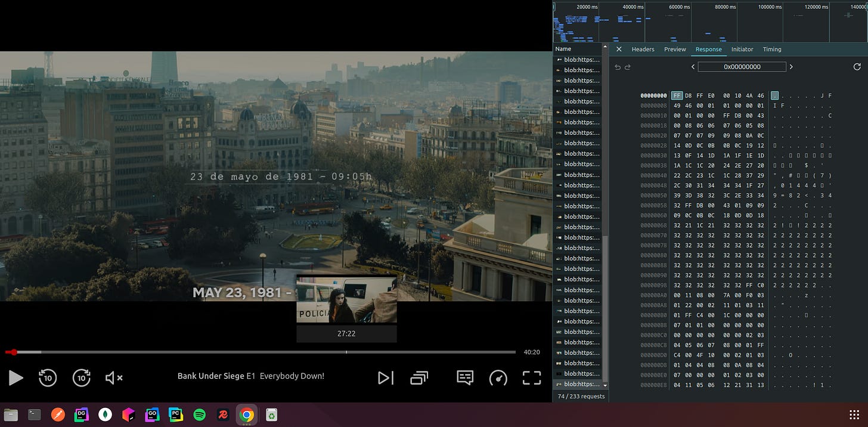Open the Timing tab
Viewport: 868px width, 427px height.
772,49
